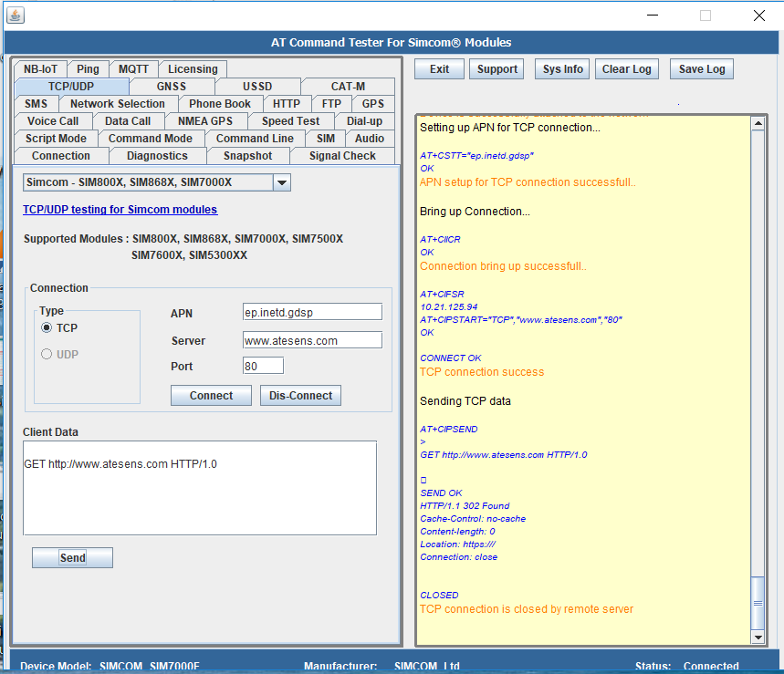Open the Simcom module model dropdown
Image resolution: width=784 pixels, height=674 pixels.
point(281,182)
